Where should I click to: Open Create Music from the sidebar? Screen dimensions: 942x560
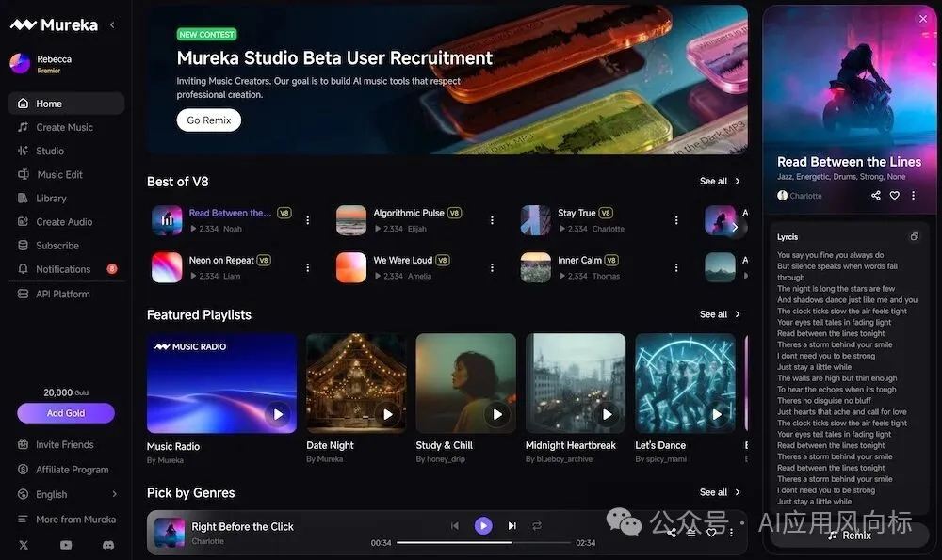tap(64, 127)
